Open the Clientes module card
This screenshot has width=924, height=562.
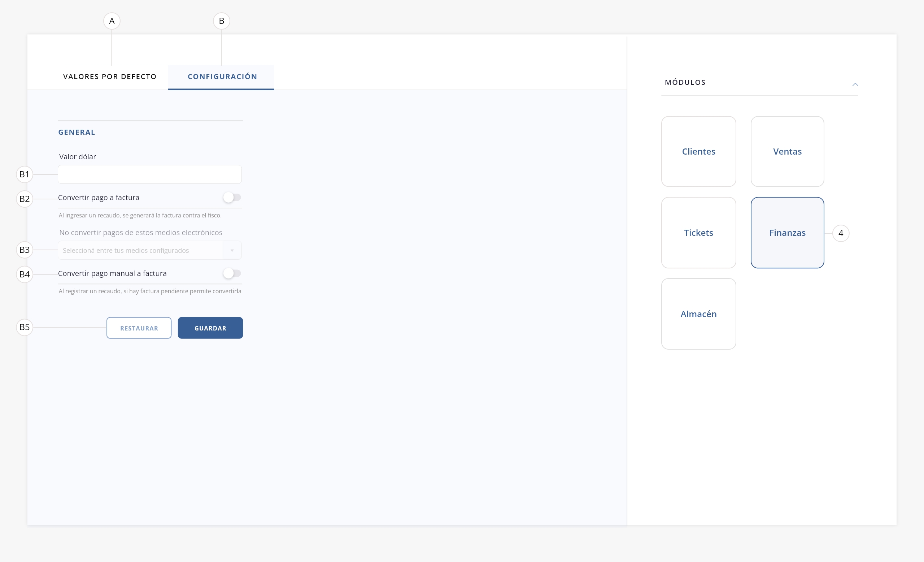coord(698,151)
